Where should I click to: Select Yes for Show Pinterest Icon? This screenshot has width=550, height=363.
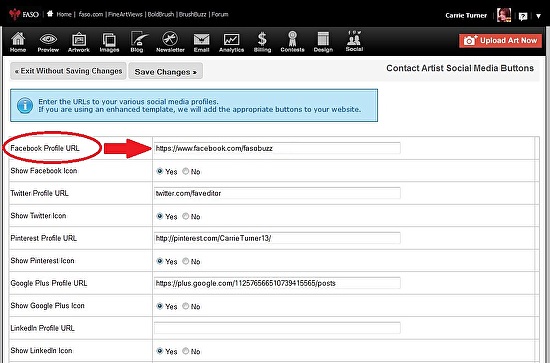pos(160,261)
